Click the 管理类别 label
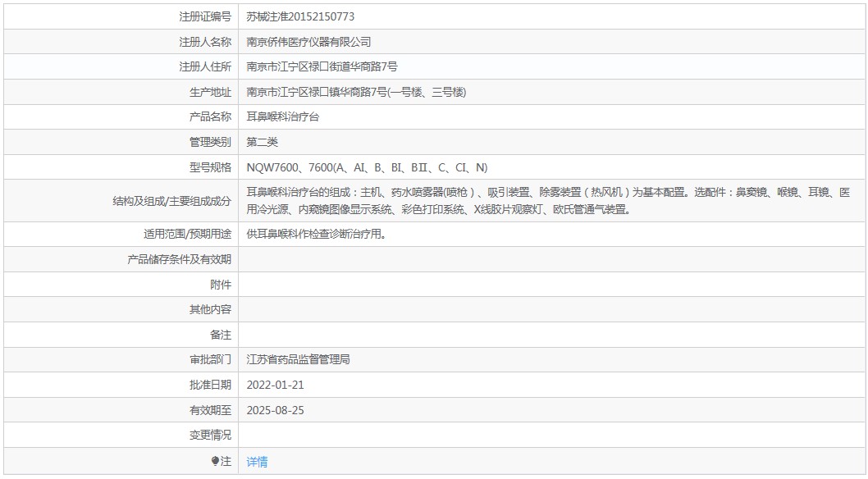Image resolution: width=868 pixels, height=479 pixels. [x=210, y=142]
